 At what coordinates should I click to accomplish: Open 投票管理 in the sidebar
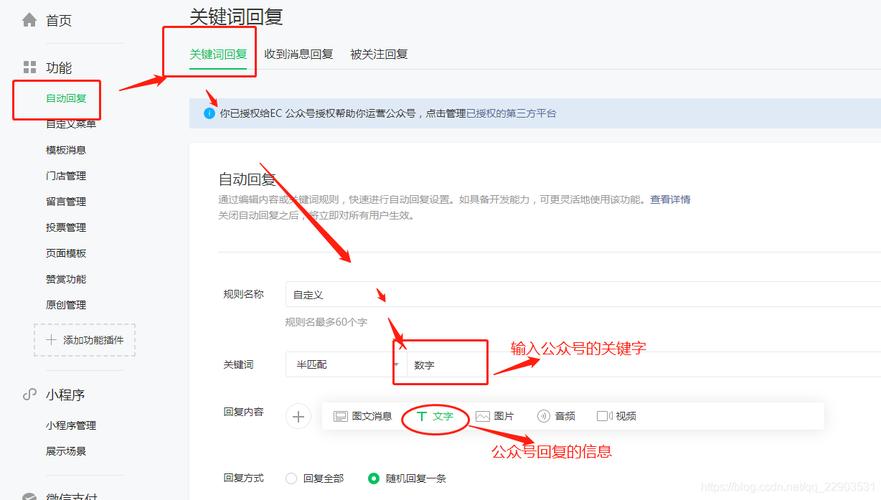click(x=66, y=228)
